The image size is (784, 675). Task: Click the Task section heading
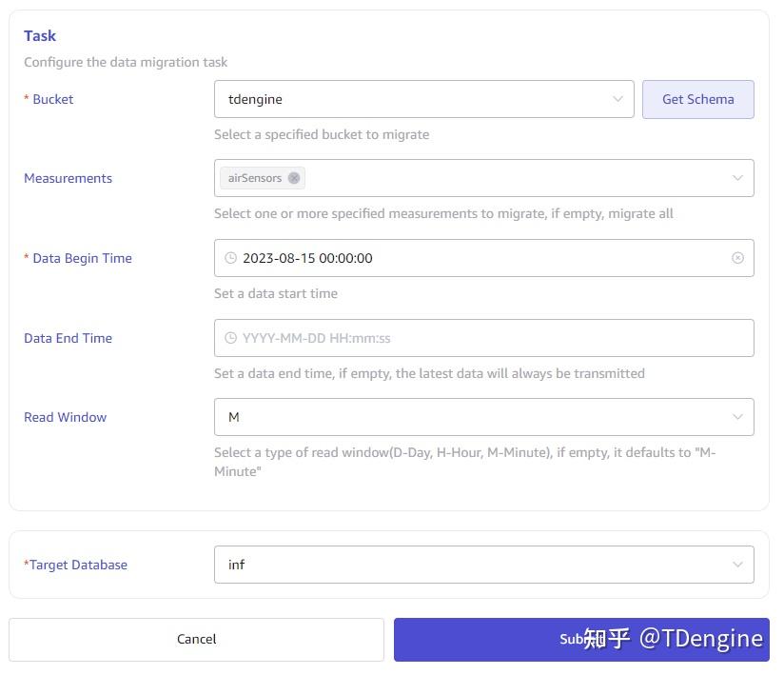click(40, 35)
